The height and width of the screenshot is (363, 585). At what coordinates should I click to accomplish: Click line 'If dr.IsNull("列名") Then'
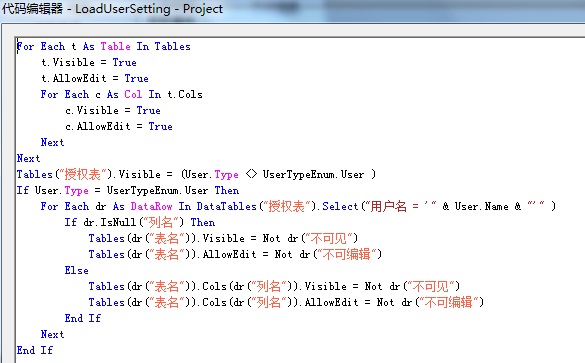point(140,223)
